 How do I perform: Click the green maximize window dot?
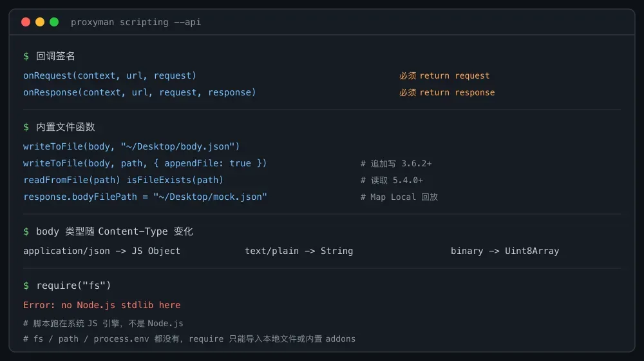[54, 22]
